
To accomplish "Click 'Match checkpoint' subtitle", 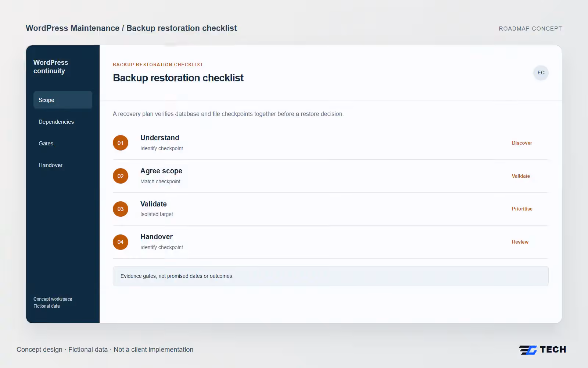I will 160,181.
